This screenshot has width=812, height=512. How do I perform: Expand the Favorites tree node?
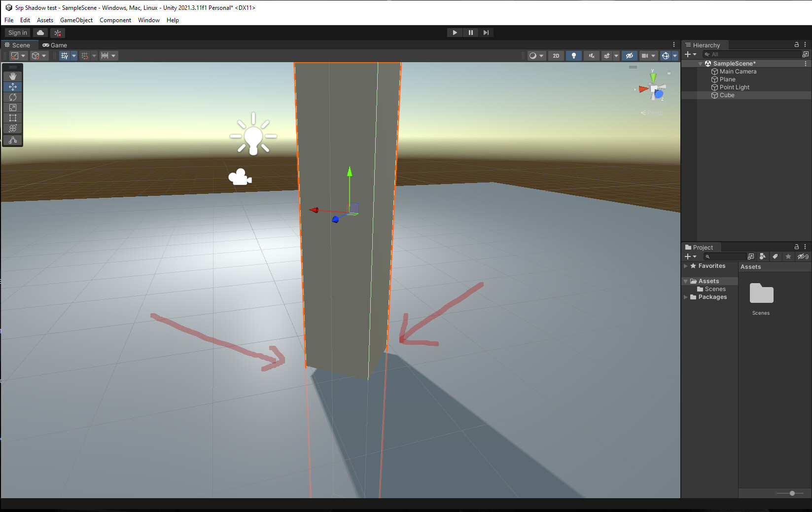(x=685, y=266)
